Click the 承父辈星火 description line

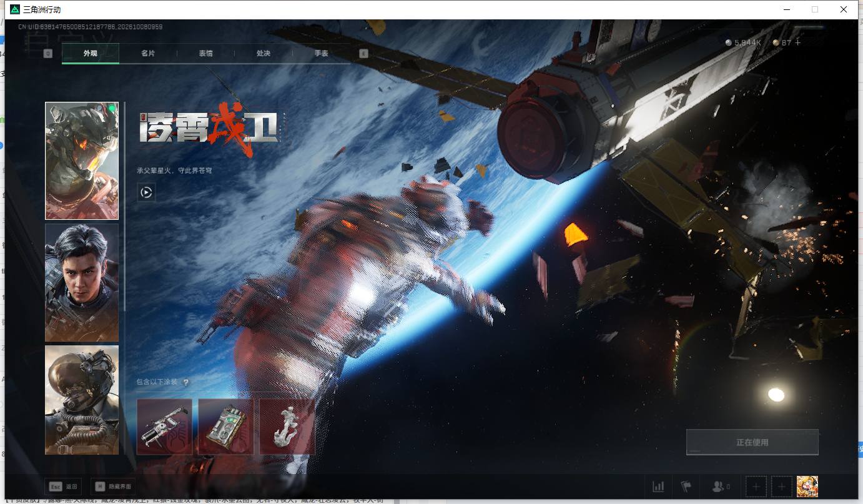[x=174, y=170]
